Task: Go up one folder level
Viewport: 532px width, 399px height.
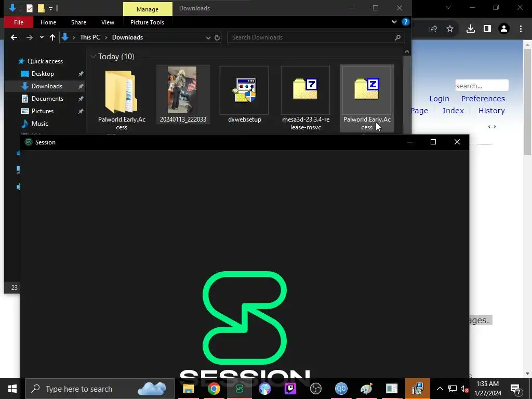Action: click(x=52, y=37)
